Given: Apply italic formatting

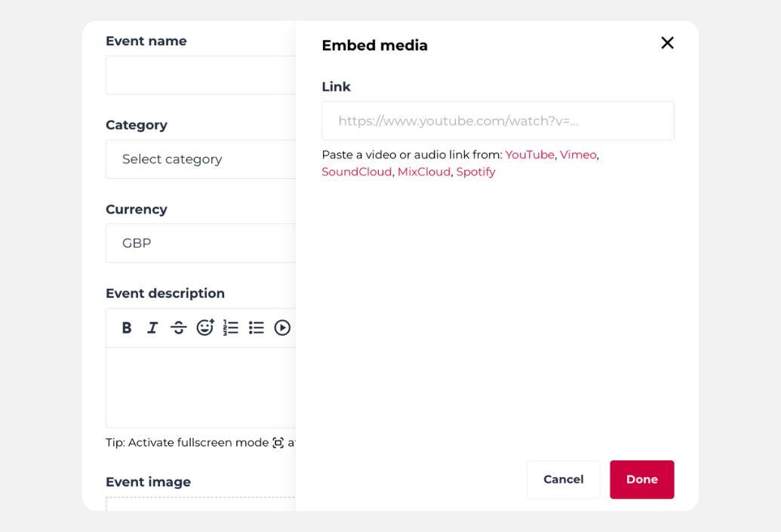Looking at the screenshot, I should coord(152,327).
